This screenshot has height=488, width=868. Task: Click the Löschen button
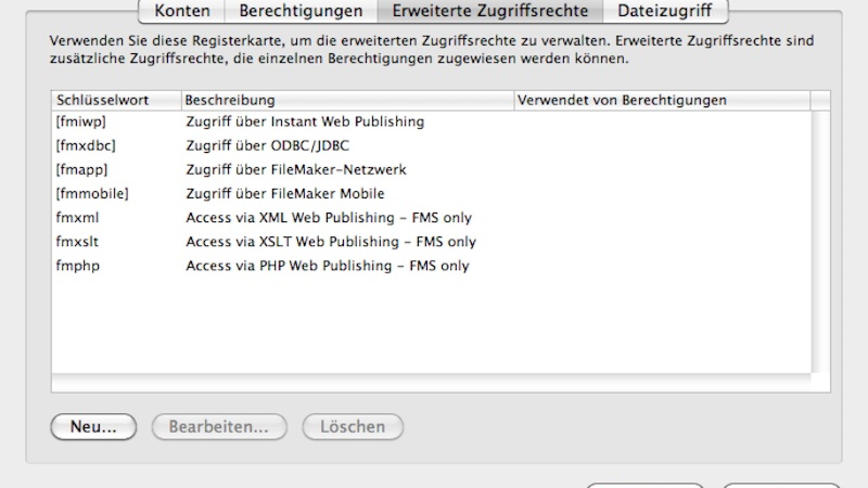352,427
